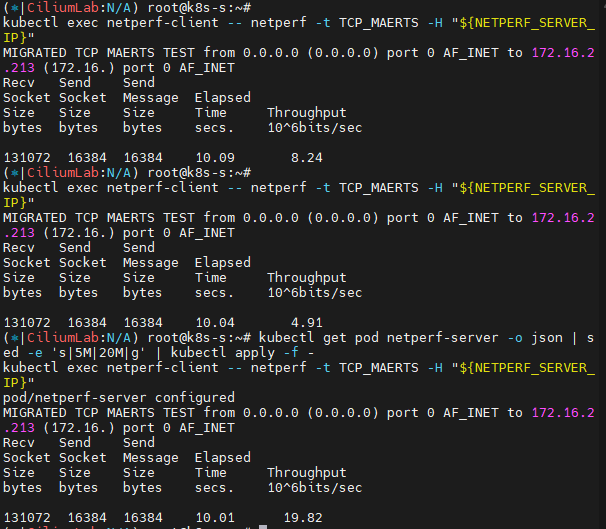Click the topmost CiliumLab:N/A prompt label

coord(62,7)
